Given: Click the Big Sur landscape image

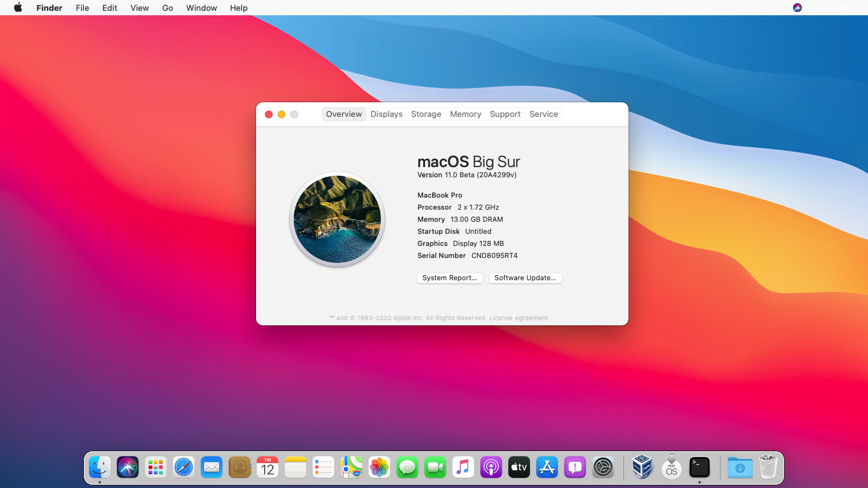Looking at the screenshot, I should pyautogui.click(x=337, y=219).
